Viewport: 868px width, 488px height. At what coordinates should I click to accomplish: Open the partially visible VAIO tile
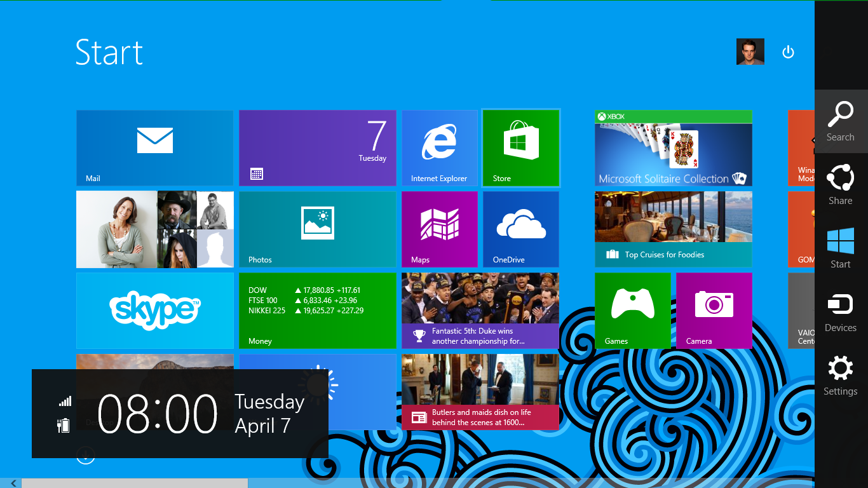[x=801, y=311]
